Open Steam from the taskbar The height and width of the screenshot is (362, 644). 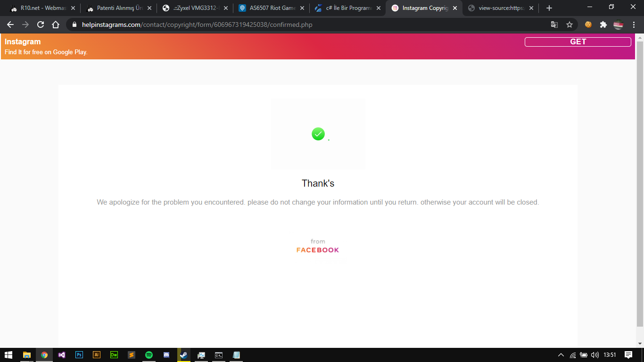coord(184,355)
